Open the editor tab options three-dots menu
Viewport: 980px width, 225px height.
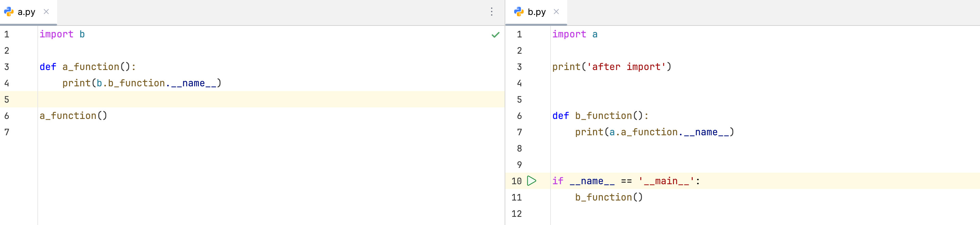pyautogui.click(x=491, y=12)
